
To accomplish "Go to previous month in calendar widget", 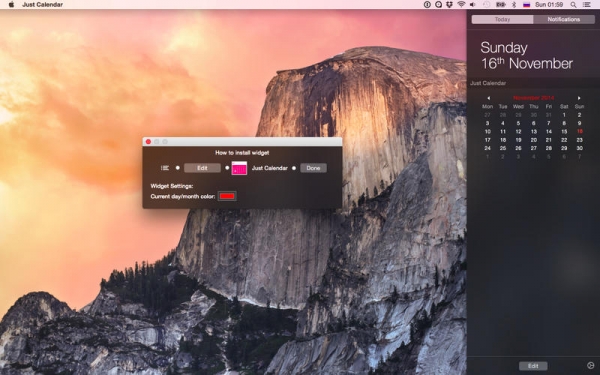I will tap(488, 98).
